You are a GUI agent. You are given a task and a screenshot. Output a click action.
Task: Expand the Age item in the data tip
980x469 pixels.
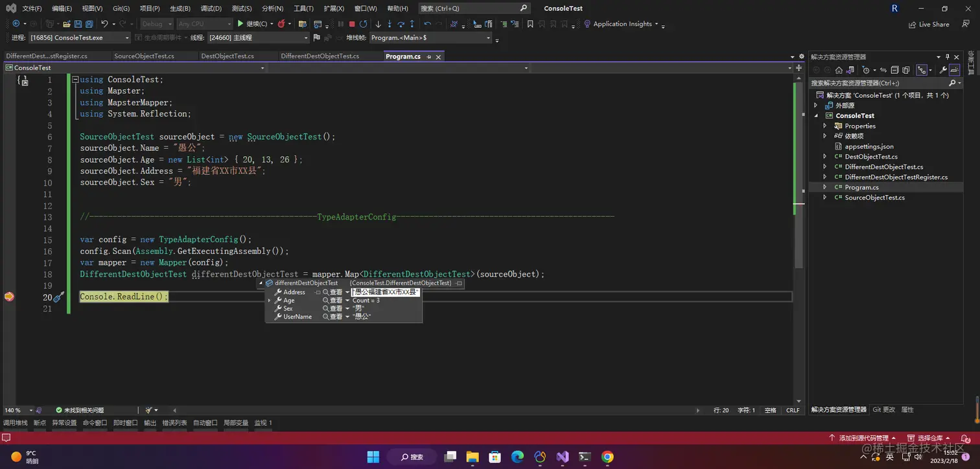[x=269, y=301]
